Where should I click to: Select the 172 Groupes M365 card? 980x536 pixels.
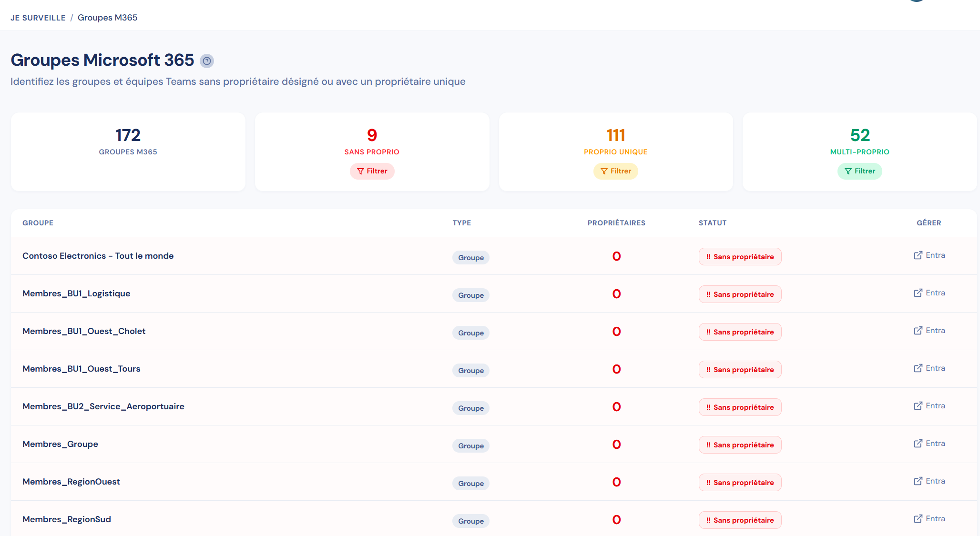[128, 152]
